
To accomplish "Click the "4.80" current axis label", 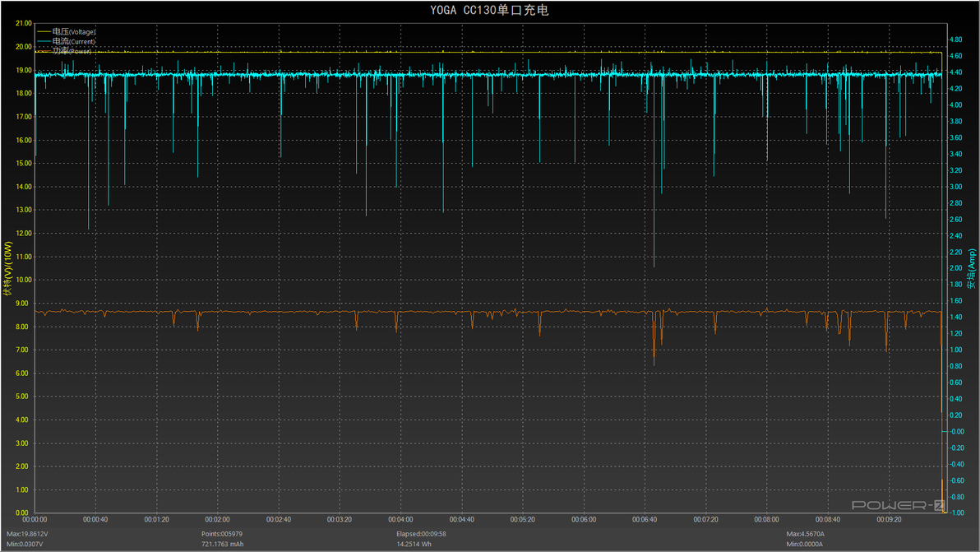I will point(956,39).
